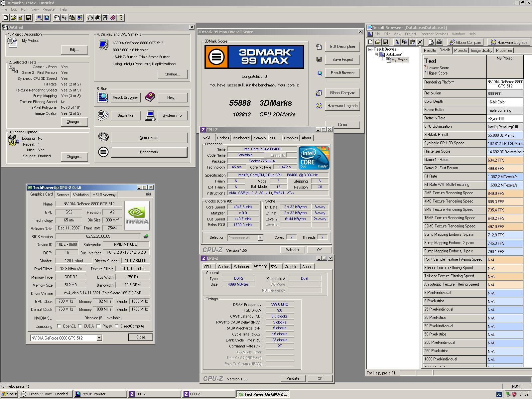This screenshot has width=532, height=399.
Task: Click the 3DMark Result value cell 55.888 3DMarks
Action: 505,135
